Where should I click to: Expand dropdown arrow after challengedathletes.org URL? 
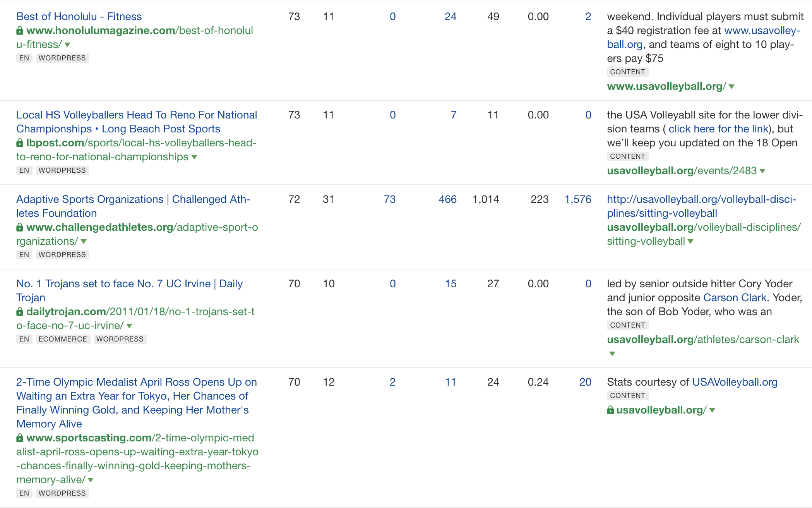pos(84,242)
